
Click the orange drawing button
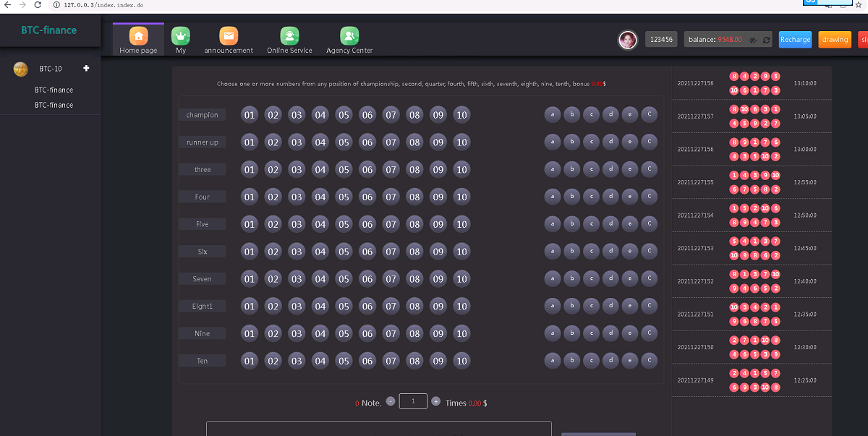click(835, 40)
